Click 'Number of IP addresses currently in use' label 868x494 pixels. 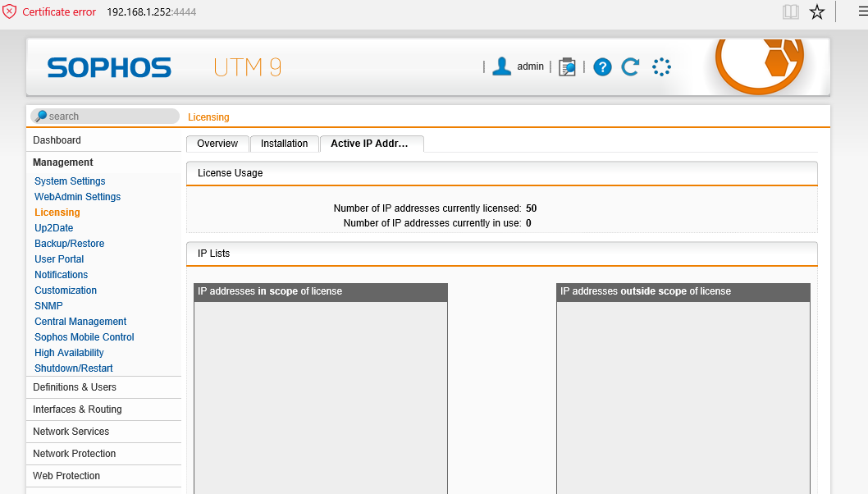click(x=432, y=223)
